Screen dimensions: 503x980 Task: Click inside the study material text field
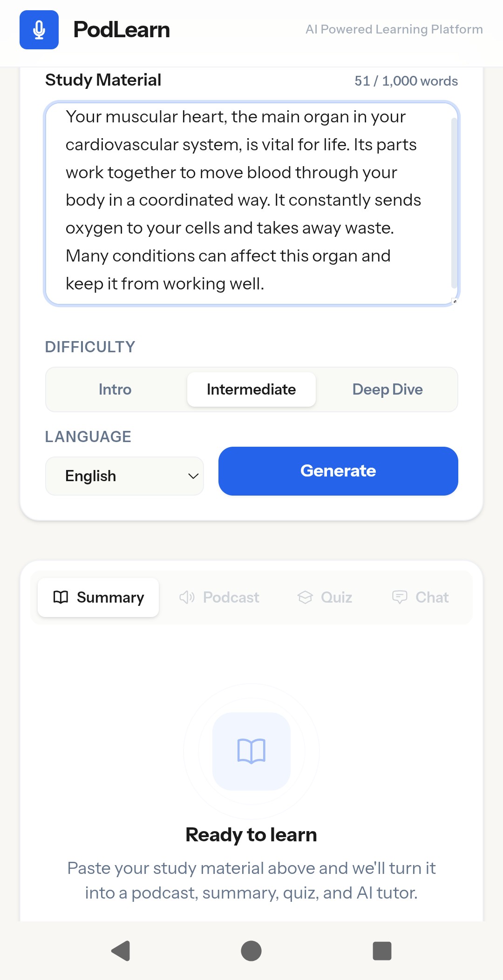(x=242, y=200)
